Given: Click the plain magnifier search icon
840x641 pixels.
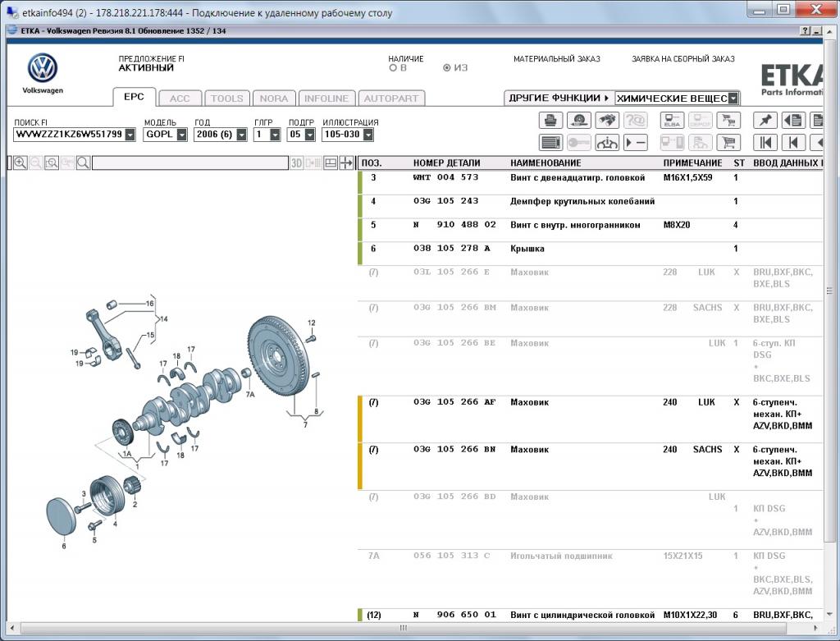Looking at the screenshot, I should [x=83, y=163].
